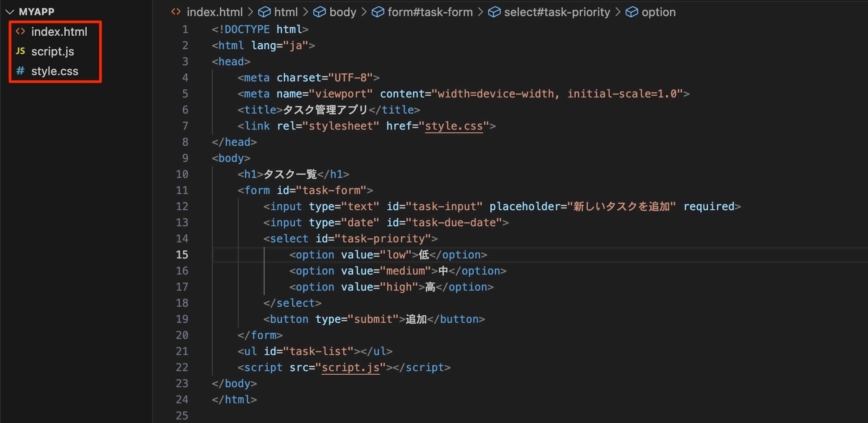868x423 pixels.
Task: Click the option value "medium" text
Action: click(x=405, y=271)
